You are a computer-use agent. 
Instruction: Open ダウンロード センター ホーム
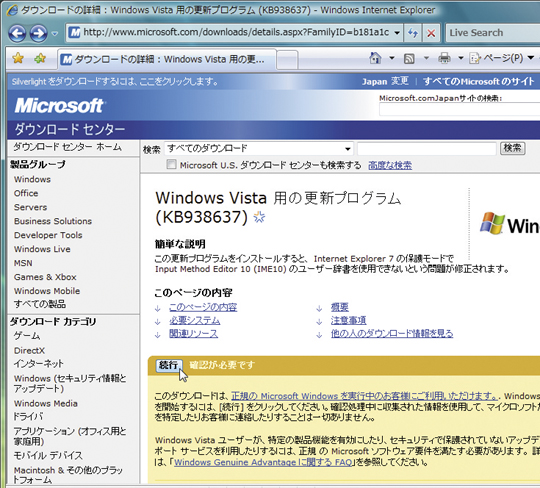(67, 147)
